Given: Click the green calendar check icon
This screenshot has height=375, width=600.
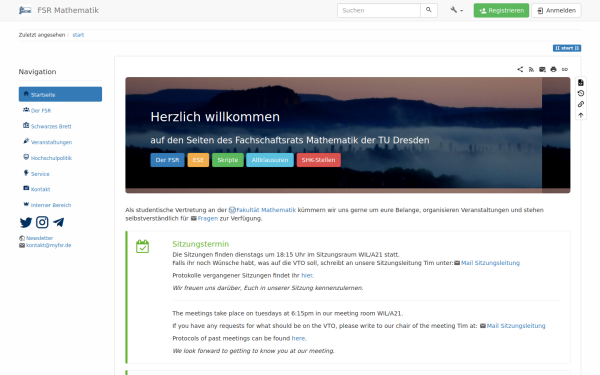Looking at the screenshot, I should click(x=142, y=246).
